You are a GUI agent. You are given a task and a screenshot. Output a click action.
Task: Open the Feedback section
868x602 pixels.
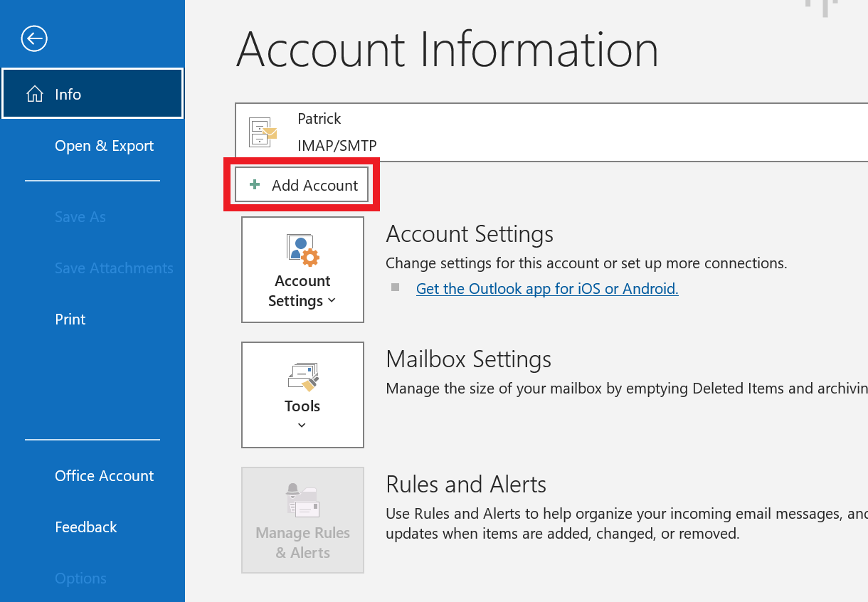pos(86,527)
